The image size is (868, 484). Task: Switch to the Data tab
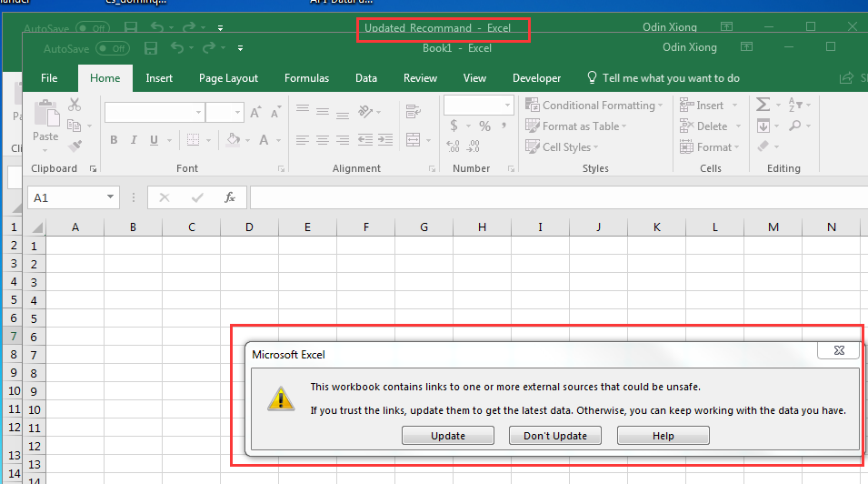tap(366, 78)
